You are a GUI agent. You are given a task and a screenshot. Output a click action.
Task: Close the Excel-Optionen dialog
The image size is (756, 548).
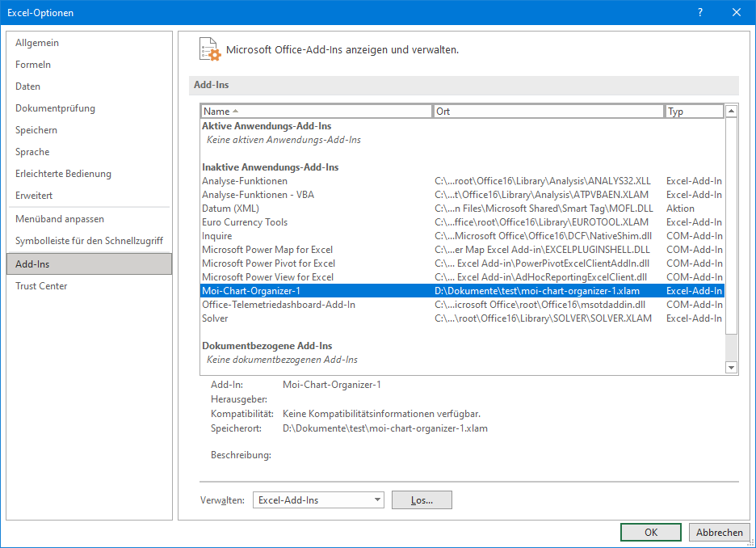pos(737,13)
